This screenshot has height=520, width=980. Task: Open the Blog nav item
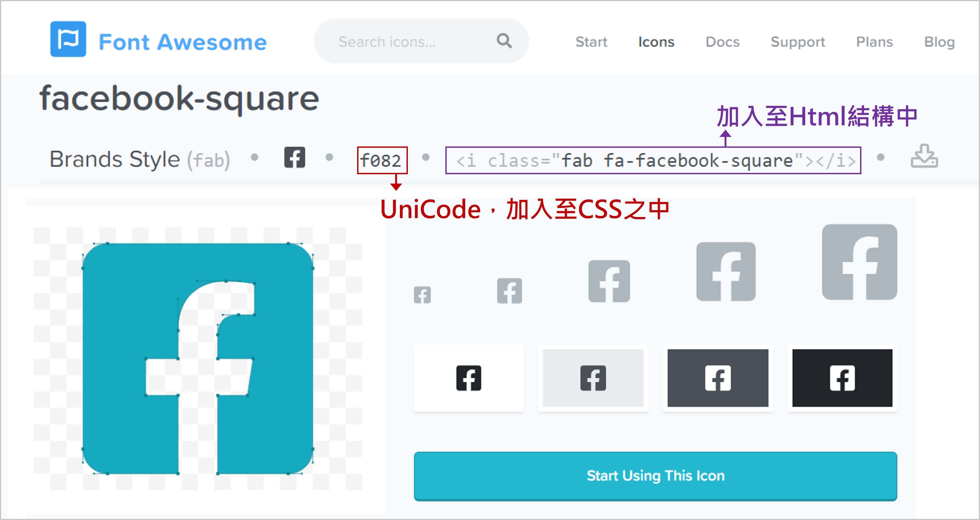939,42
